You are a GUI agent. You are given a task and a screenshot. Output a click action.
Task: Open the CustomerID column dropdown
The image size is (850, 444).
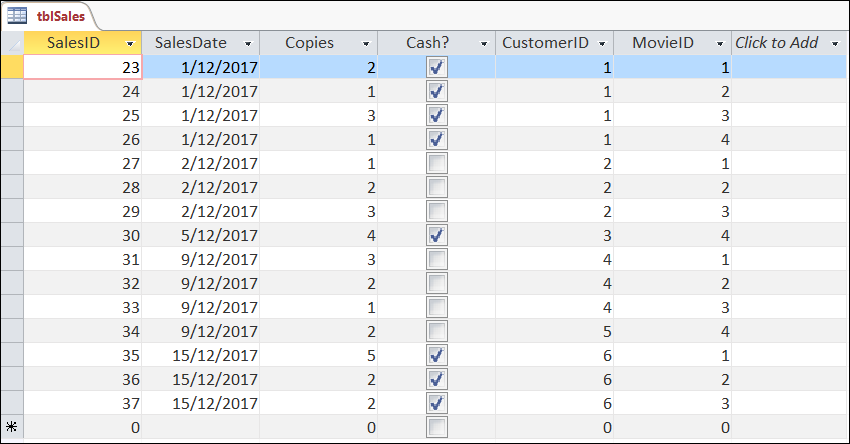click(x=602, y=44)
